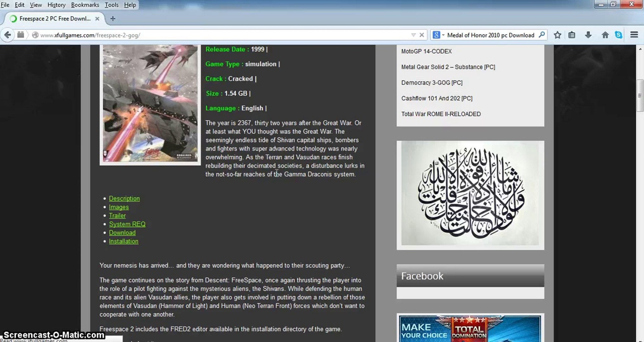Click the "simulation" game type value
The image size is (644, 342).
(261, 64)
